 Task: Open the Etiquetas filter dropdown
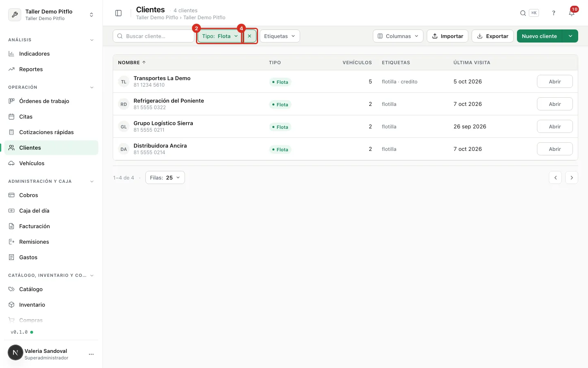pos(280,36)
